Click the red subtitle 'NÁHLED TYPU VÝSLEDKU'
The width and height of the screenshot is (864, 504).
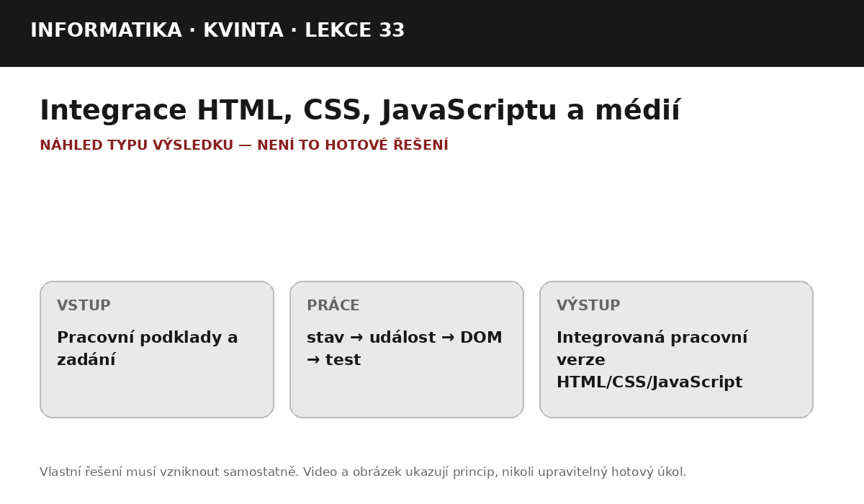(x=136, y=145)
